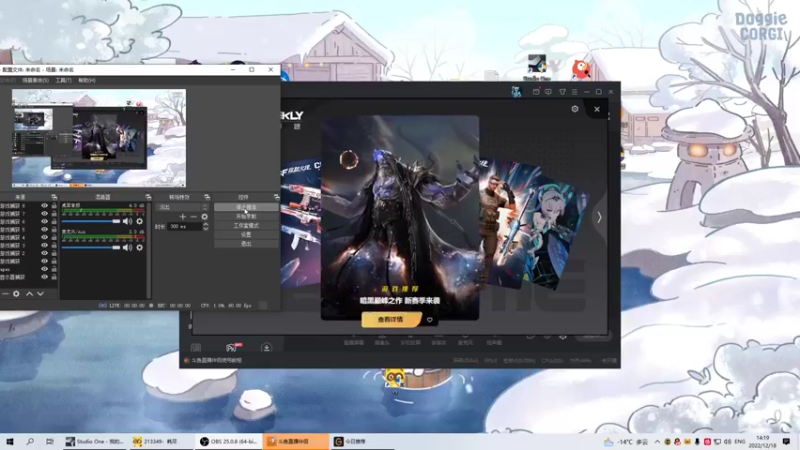Open user avatar in Douyu title bar

click(x=516, y=92)
